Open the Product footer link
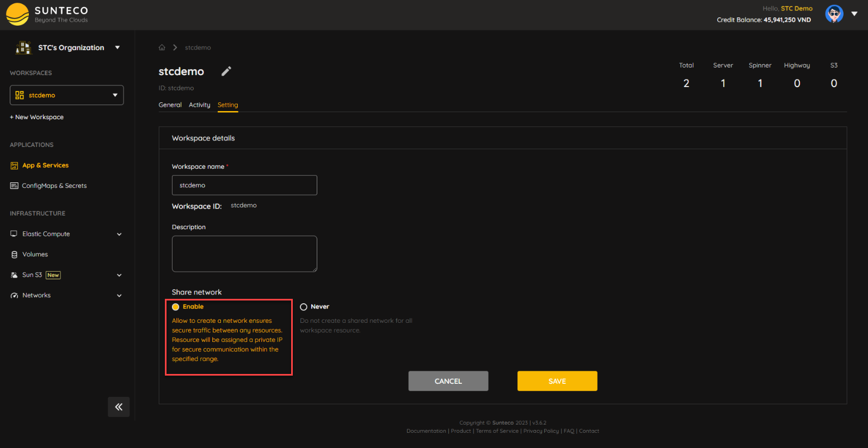The height and width of the screenshot is (448, 868). click(x=461, y=431)
